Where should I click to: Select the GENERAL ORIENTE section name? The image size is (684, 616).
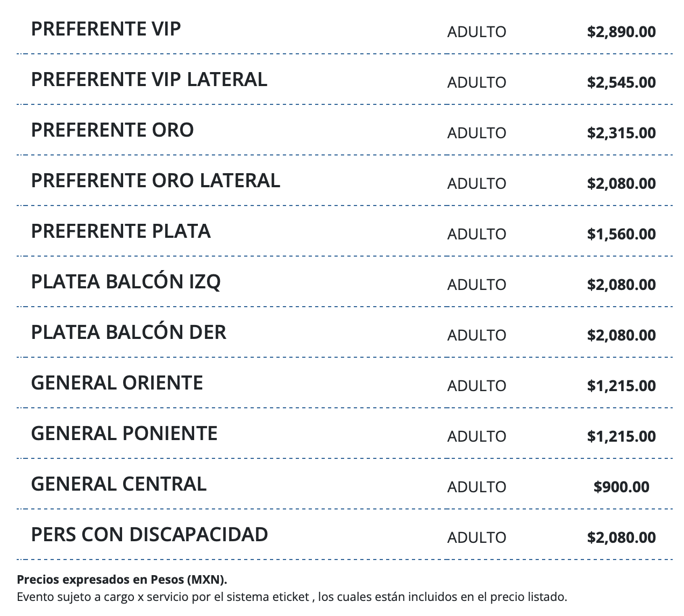coord(117,383)
